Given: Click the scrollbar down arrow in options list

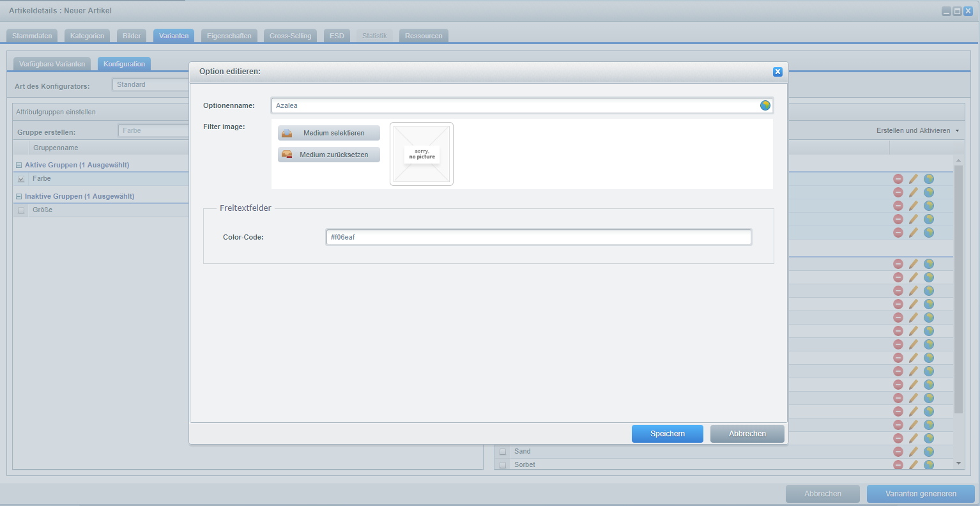Looking at the screenshot, I should [958, 463].
